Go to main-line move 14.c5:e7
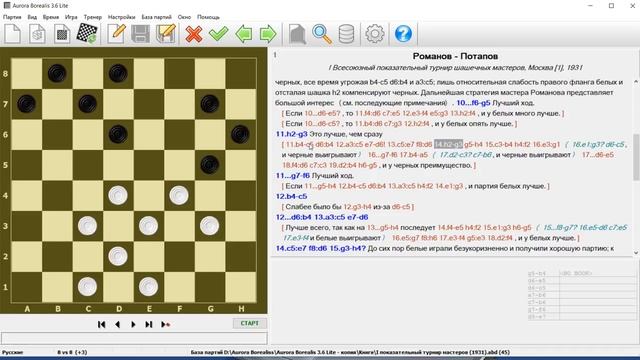 point(291,248)
